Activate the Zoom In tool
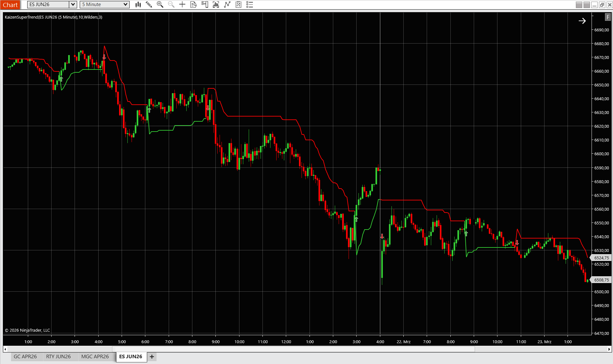The width and height of the screenshot is (613, 364). [x=160, y=4]
